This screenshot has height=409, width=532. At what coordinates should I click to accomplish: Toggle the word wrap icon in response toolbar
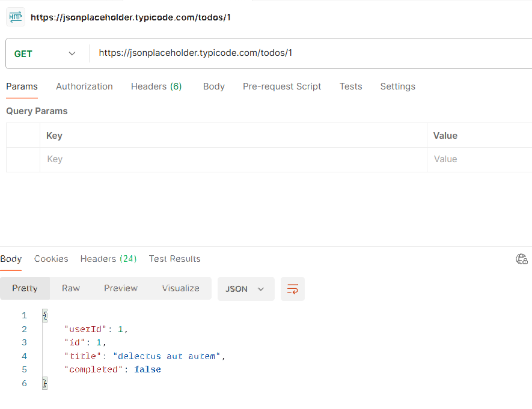(x=293, y=289)
